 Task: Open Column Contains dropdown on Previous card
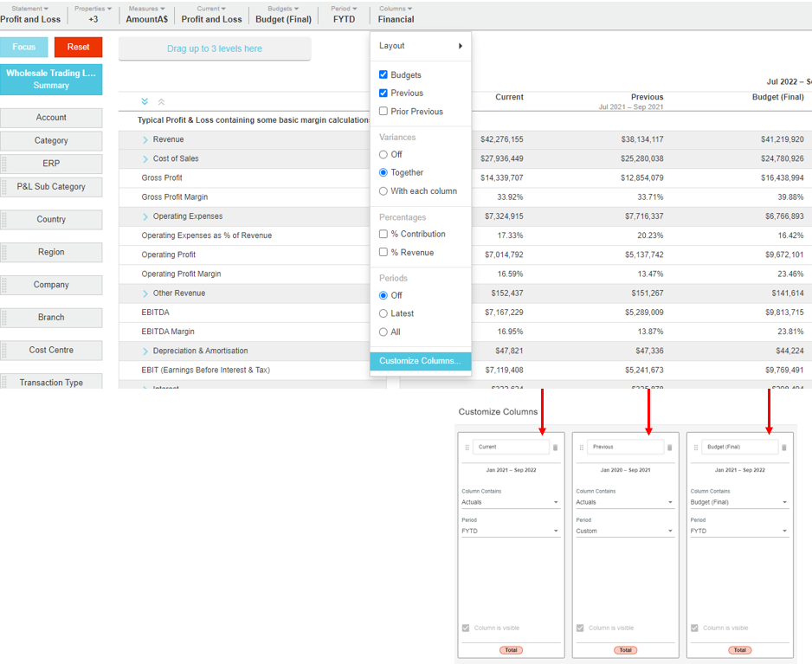pos(623,502)
